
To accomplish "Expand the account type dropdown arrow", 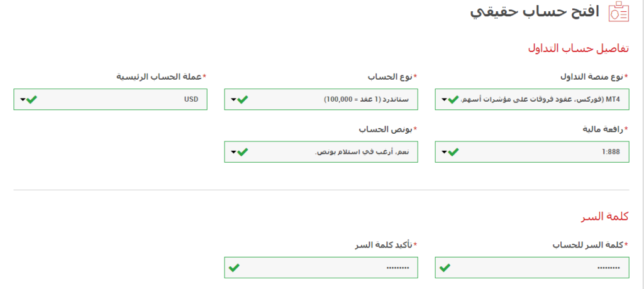I will (x=233, y=99).
